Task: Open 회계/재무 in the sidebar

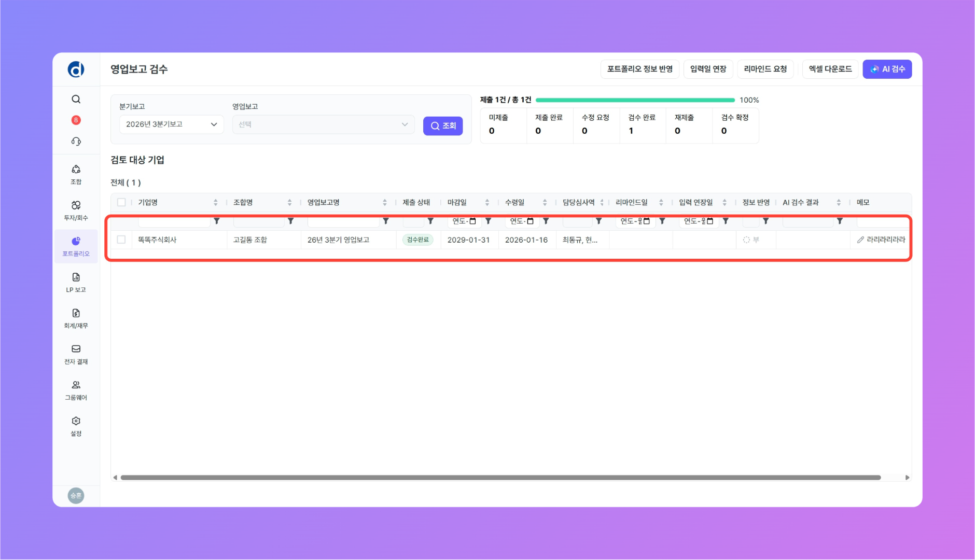Action: pos(76,318)
